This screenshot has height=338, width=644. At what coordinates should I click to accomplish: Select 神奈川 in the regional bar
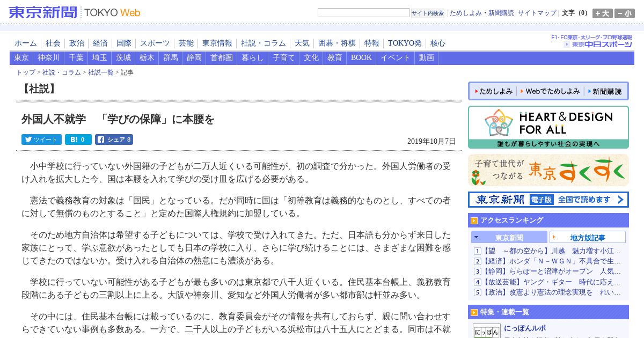pyautogui.click(x=49, y=58)
